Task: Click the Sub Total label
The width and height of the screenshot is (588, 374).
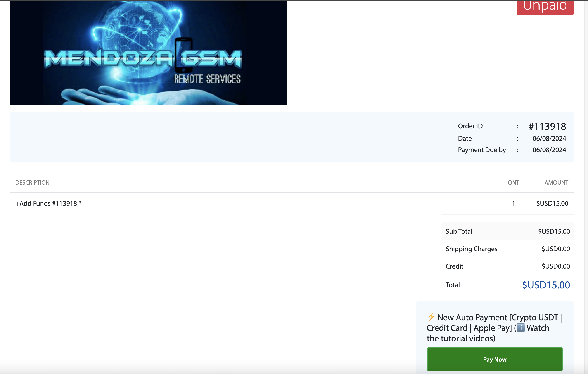Action: (x=459, y=231)
